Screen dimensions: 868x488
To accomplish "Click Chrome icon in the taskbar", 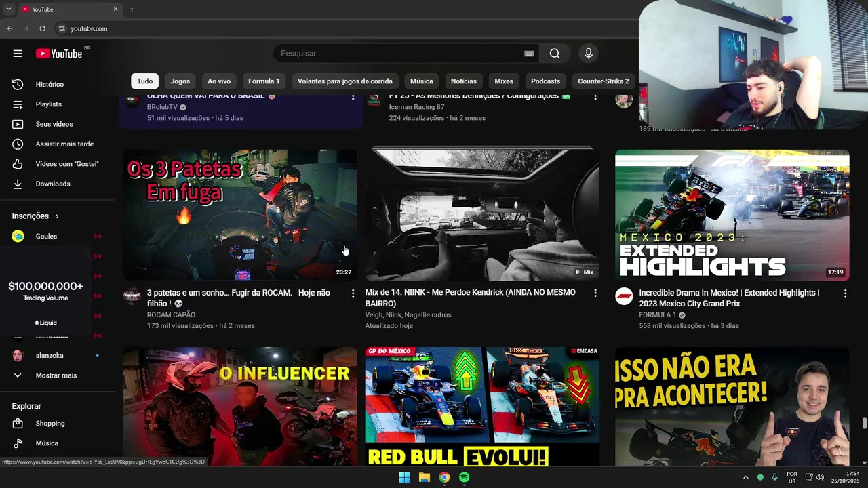I will pos(444,477).
